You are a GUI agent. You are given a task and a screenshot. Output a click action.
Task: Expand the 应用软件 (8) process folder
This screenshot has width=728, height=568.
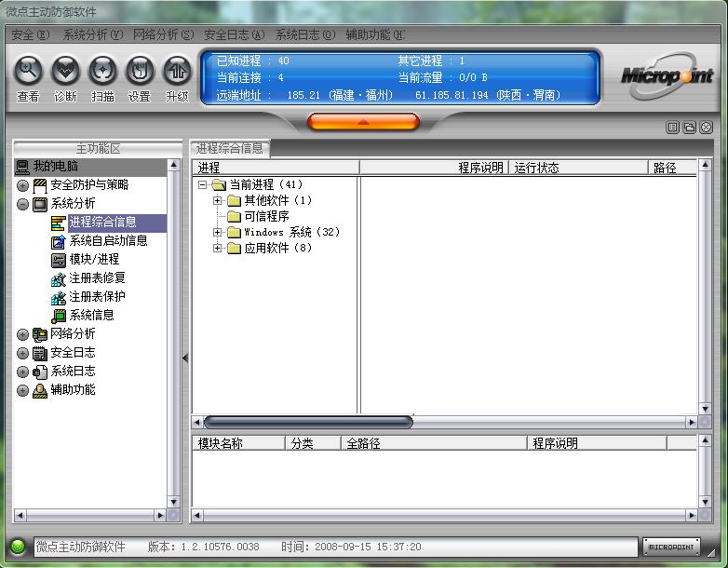coord(218,249)
